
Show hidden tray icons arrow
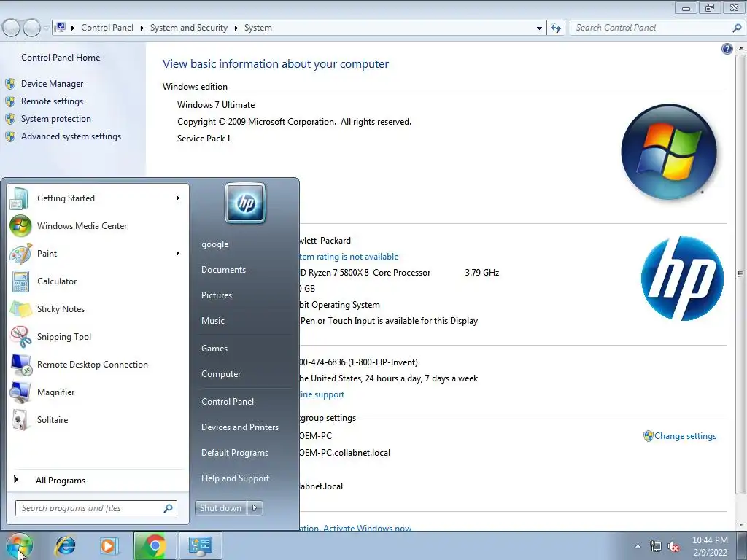pyautogui.click(x=638, y=546)
